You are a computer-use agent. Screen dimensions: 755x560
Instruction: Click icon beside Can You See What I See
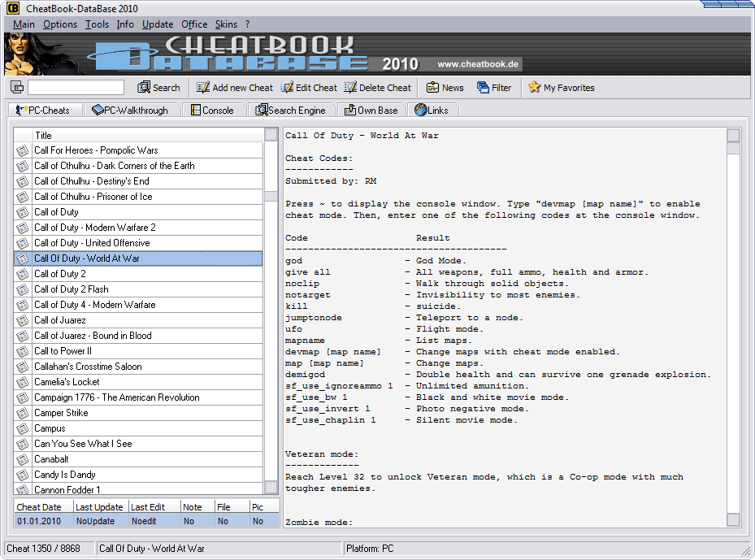pyautogui.click(x=22, y=444)
